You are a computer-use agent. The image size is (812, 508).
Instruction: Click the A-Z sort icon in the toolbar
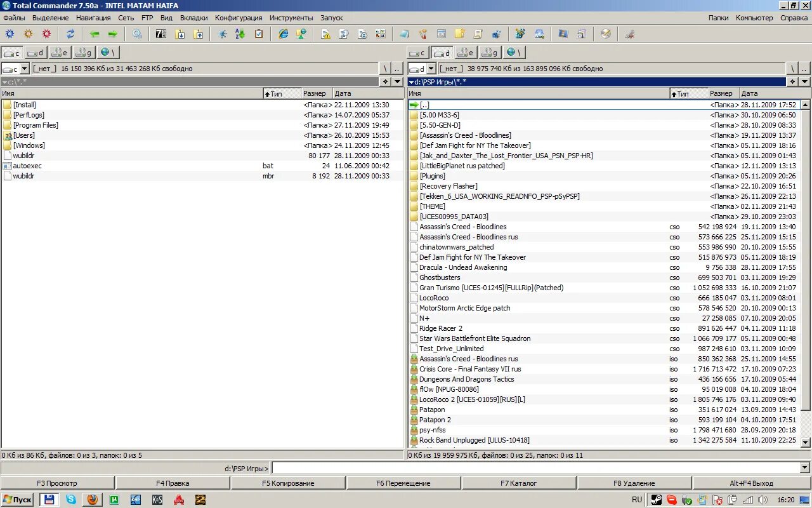point(240,34)
